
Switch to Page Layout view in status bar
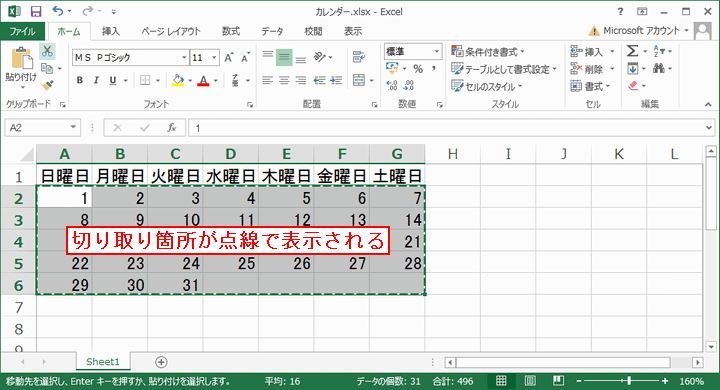pyautogui.click(x=529, y=381)
